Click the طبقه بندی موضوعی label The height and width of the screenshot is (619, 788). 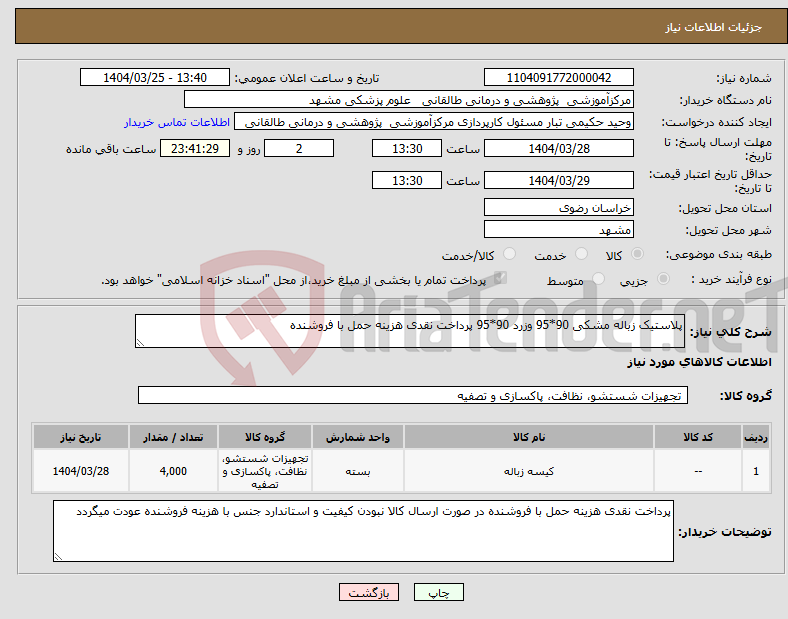pos(719,255)
